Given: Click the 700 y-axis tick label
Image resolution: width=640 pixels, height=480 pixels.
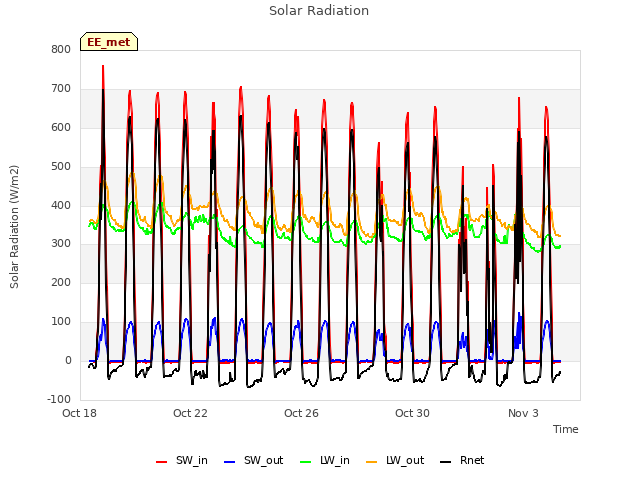Looking at the screenshot, I should tap(61, 88).
